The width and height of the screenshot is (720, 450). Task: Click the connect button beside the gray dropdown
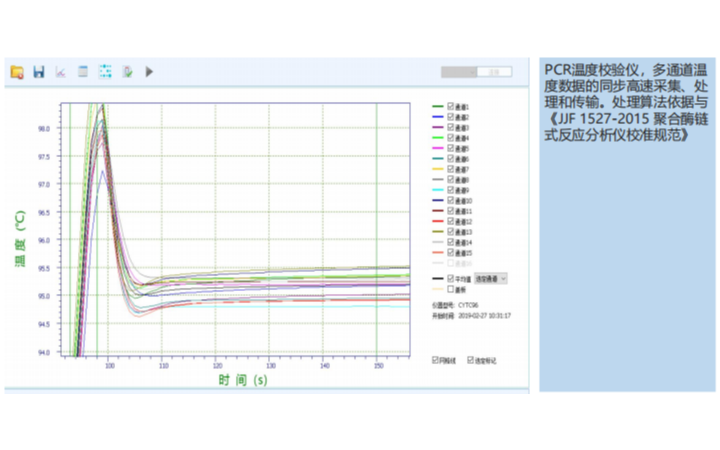[x=495, y=72]
